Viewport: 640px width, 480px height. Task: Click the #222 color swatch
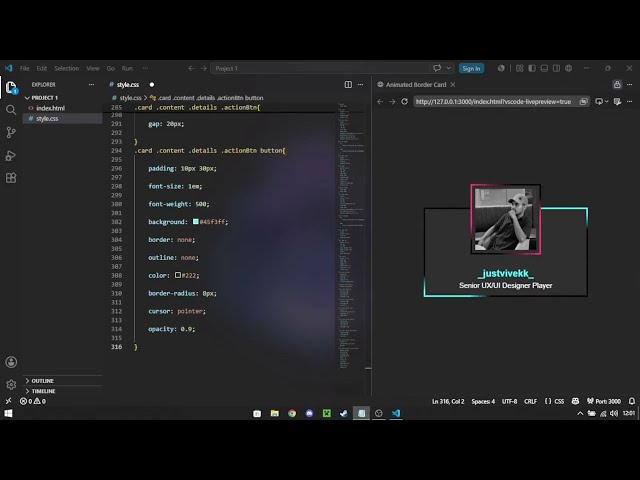(x=178, y=275)
